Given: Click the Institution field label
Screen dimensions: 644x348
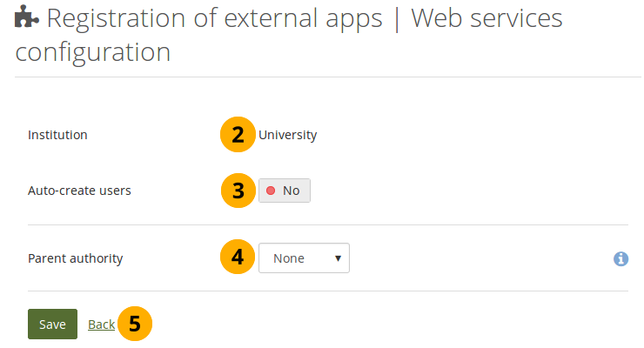Looking at the screenshot, I should coord(57,135).
